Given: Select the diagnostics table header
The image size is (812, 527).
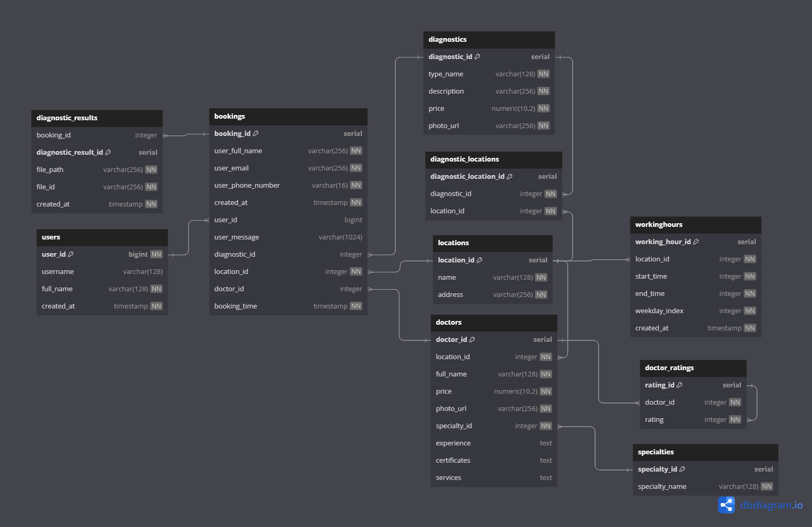Looking at the screenshot, I should pos(489,40).
